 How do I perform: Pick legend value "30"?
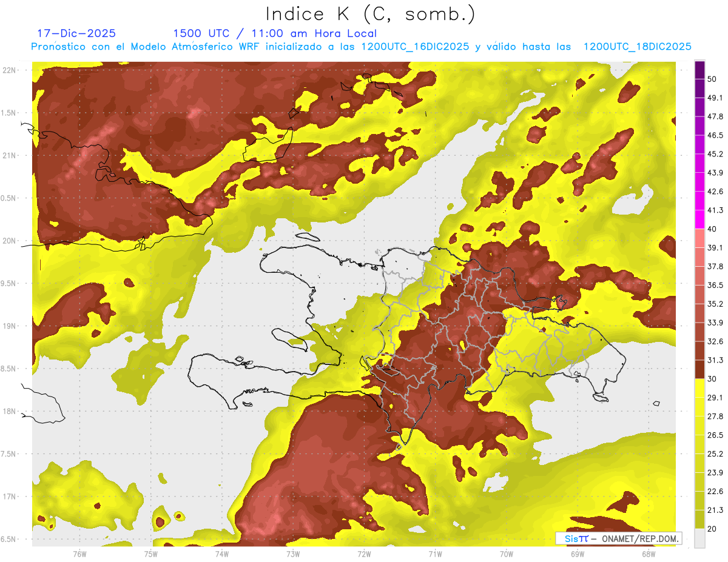(x=712, y=379)
